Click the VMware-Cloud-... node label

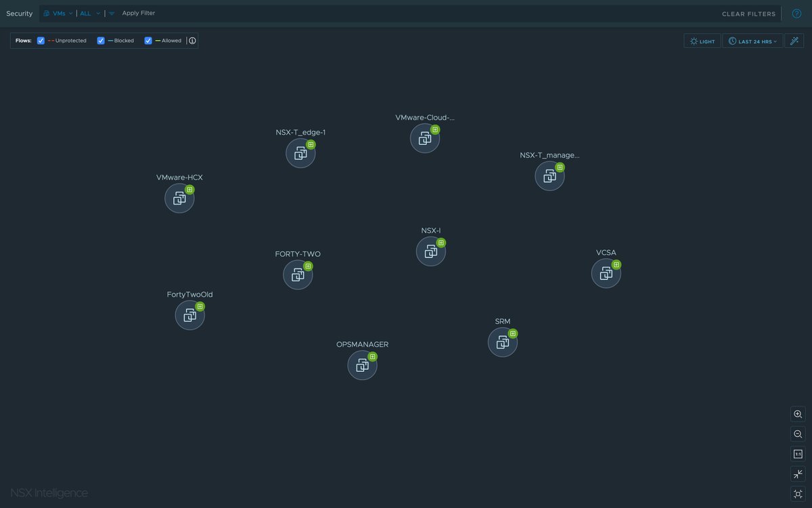click(425, 117)
